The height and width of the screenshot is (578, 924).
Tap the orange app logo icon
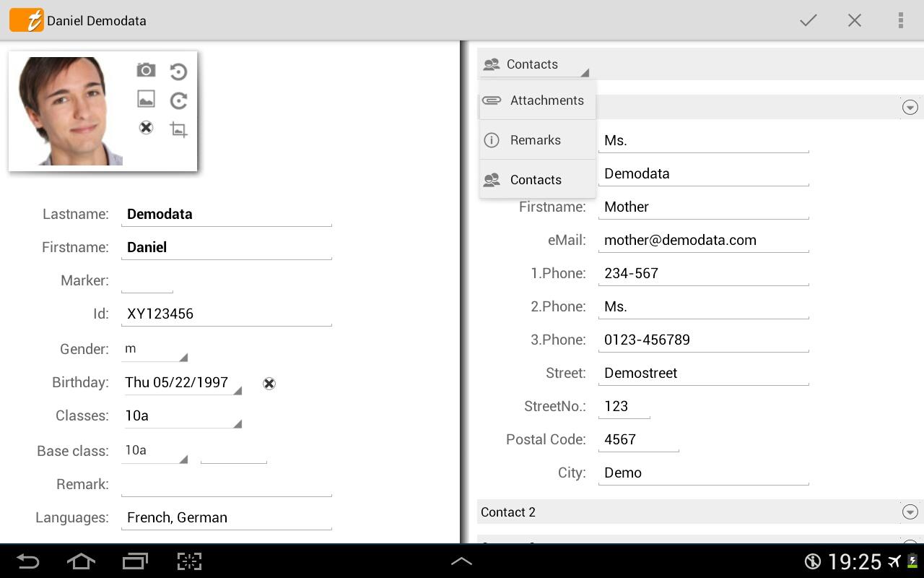[x=27, y=20]
